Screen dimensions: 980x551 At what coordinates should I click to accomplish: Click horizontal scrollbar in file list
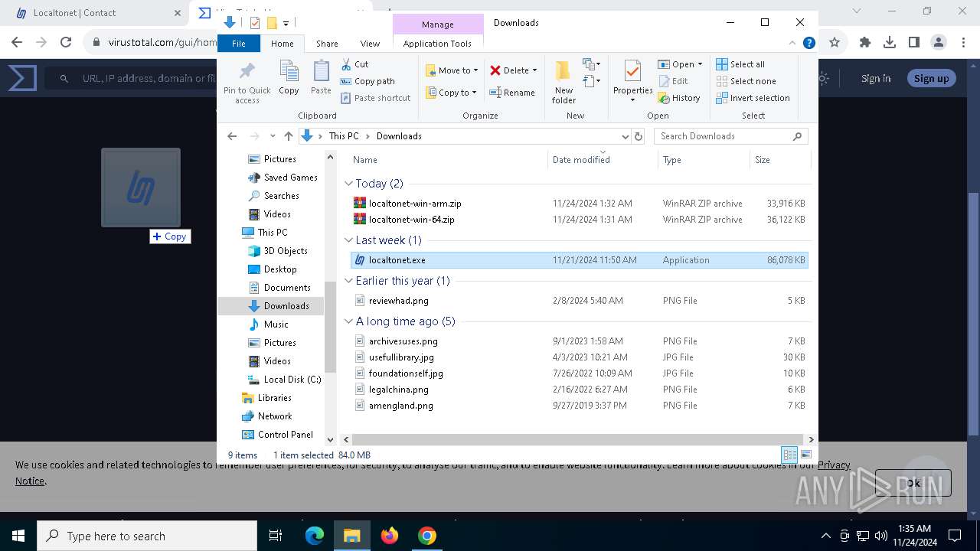(x=579, y=439)
